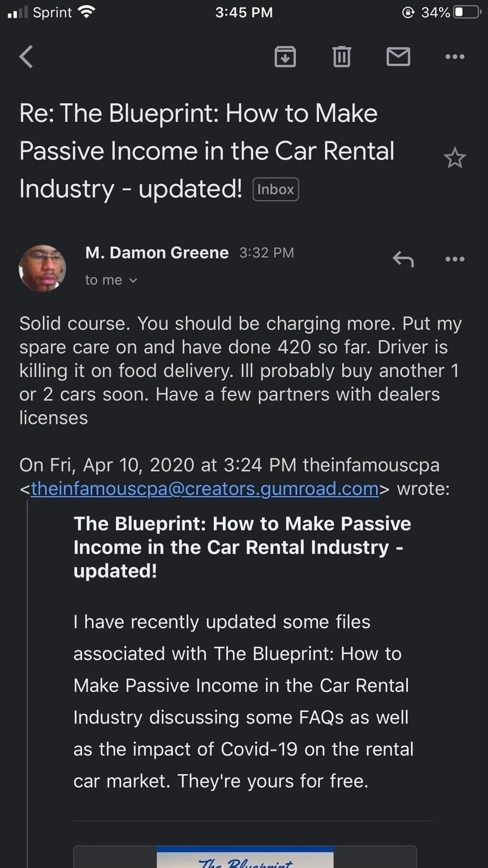Screen dimensions: 488x868
Task: Go back using the back arrow
Action: pos(27,57)
